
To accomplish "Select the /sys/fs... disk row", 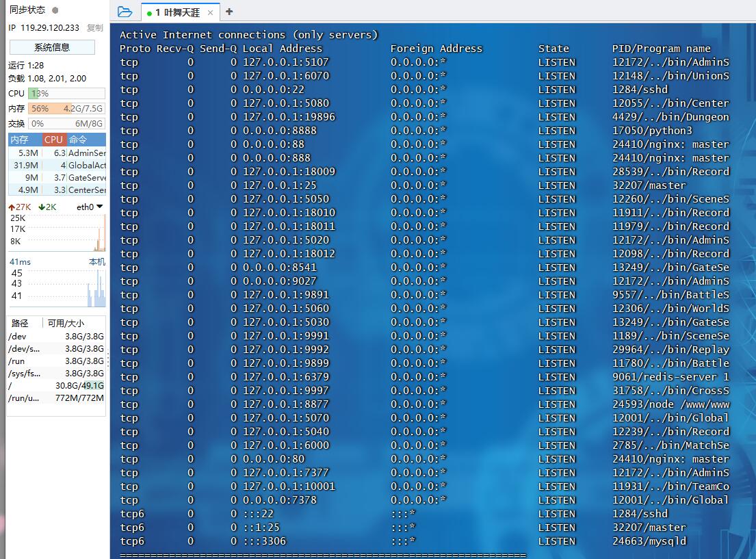I will pos(56,374).
